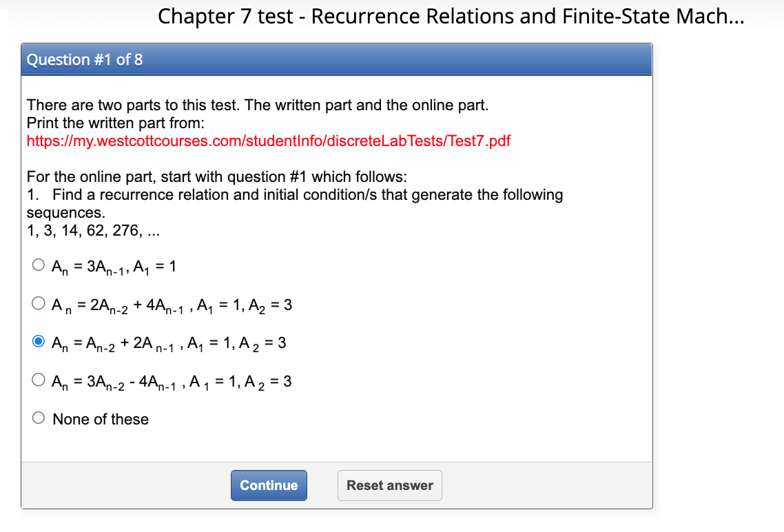Click Reset answer to clear selection
The width and height of the screenshot is (784, 532).
coord(389,485)
